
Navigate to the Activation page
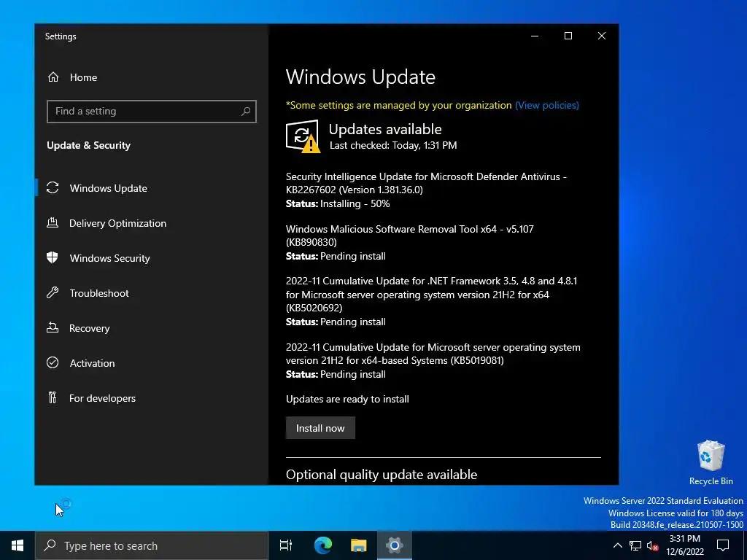152,363
